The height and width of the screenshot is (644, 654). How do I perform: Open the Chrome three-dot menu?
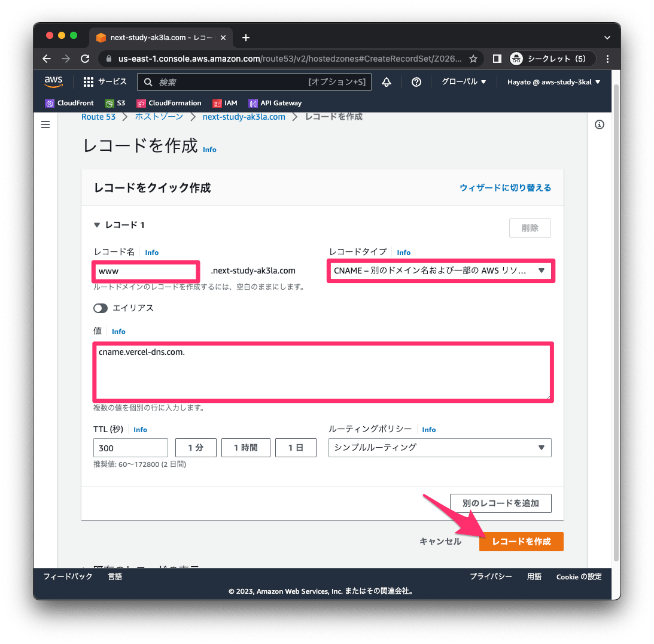[607, 59]
